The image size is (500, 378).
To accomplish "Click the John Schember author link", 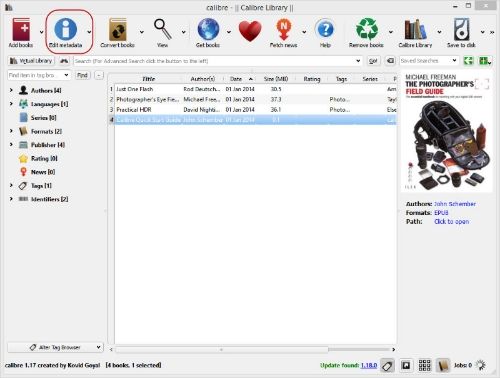I will (455, 204).
